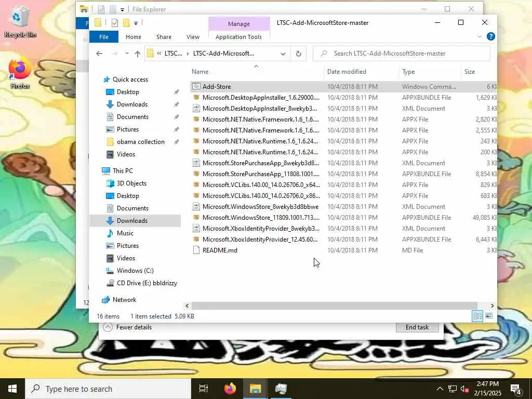
Task: Open Downloads under Quick access
Action: pos(132,104)
